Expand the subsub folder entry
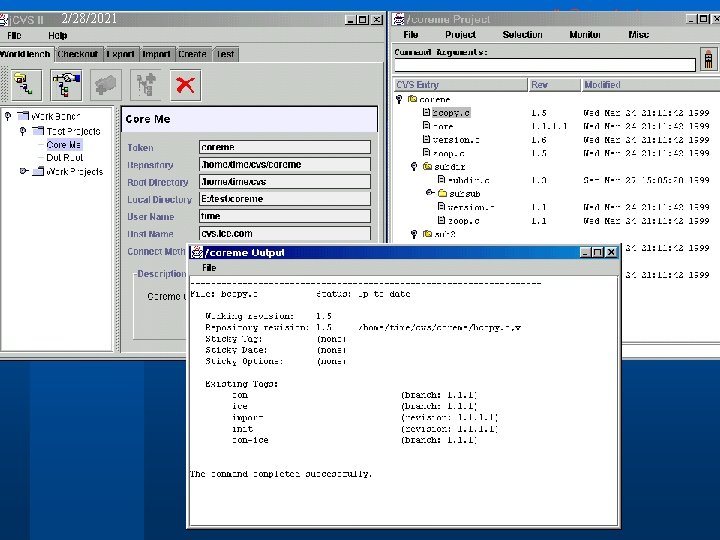The width and height of the screenshot is (720, 540). [x=429, y=193]
